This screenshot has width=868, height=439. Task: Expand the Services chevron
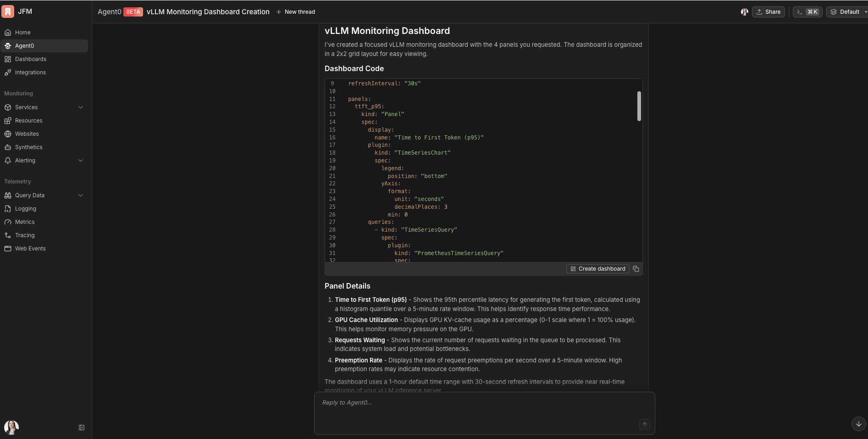pyautogui.click(x=81, y=107)
